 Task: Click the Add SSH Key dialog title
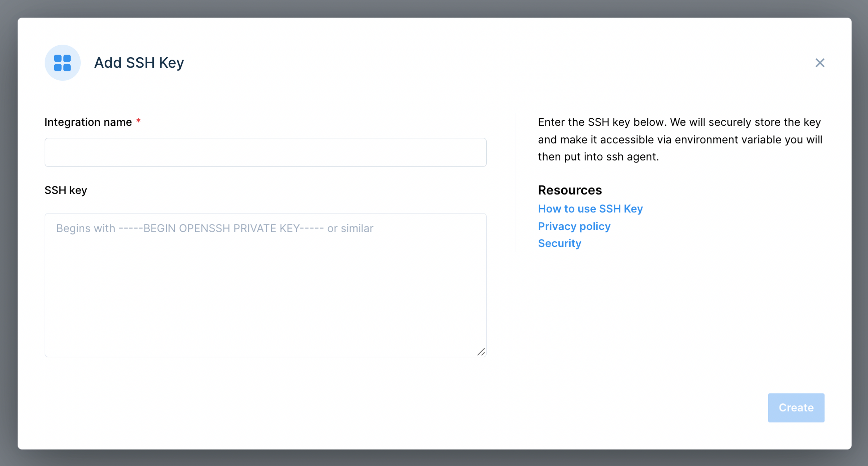click(139, 63)
